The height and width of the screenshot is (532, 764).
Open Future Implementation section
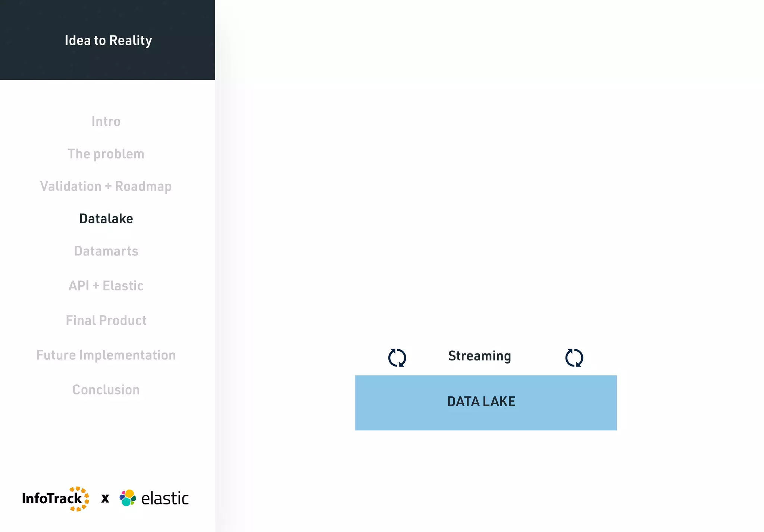pyautogui.click(x=106, y=355)
